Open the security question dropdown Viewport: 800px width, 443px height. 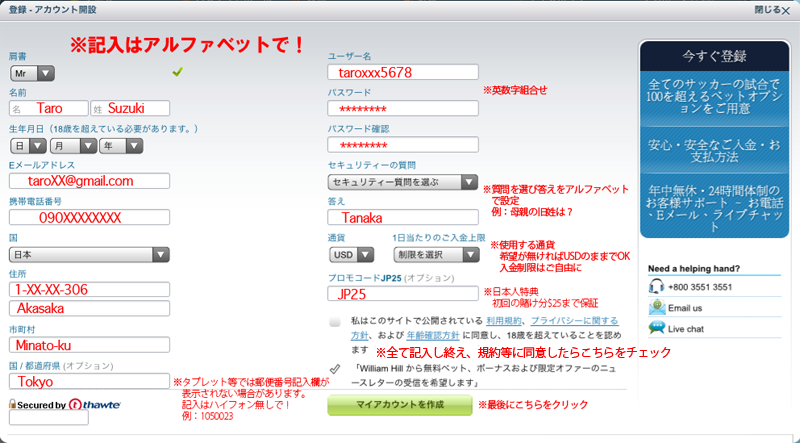coord(403,182)
